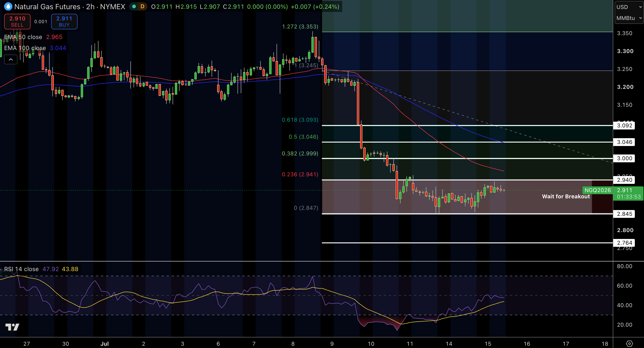Click the 2.911 BUY button
Screen dimensions: 644x348
click(64, 22)
